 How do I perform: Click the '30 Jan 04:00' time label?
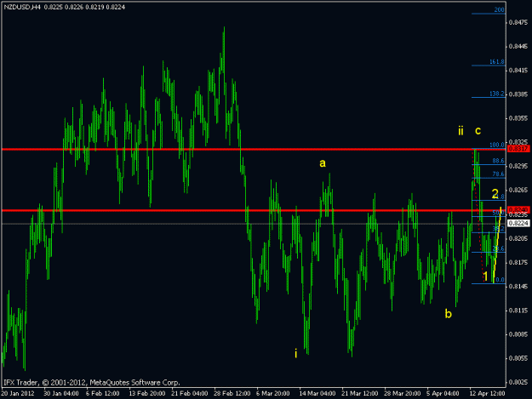click(61, 394)
